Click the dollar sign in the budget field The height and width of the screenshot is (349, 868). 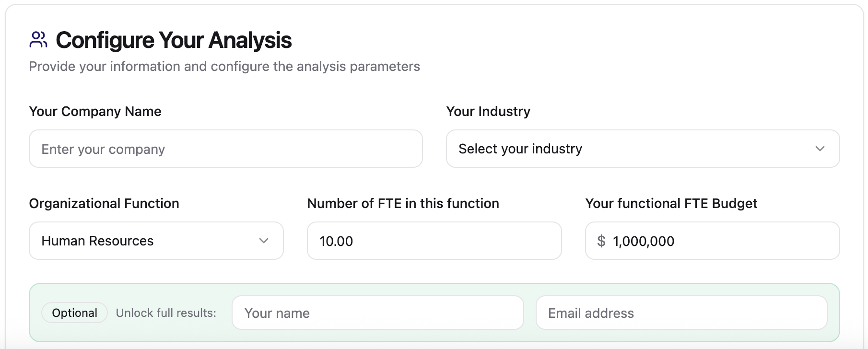601,241
